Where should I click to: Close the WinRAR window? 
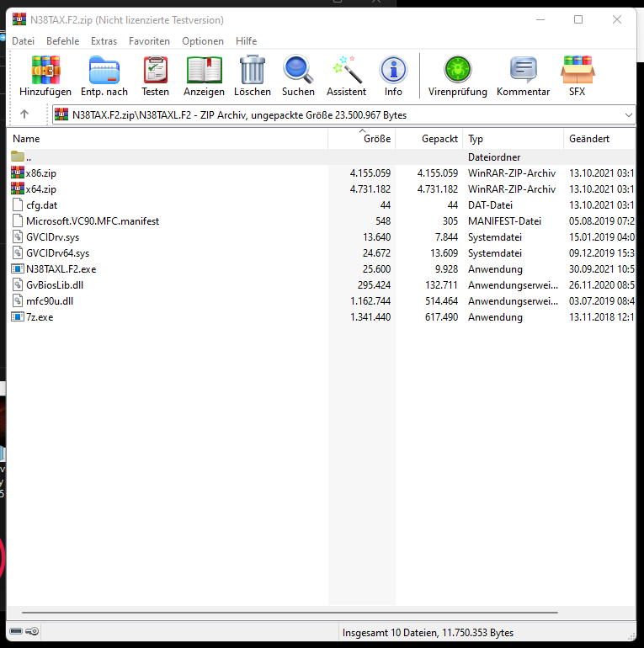[x=617, y=19]
